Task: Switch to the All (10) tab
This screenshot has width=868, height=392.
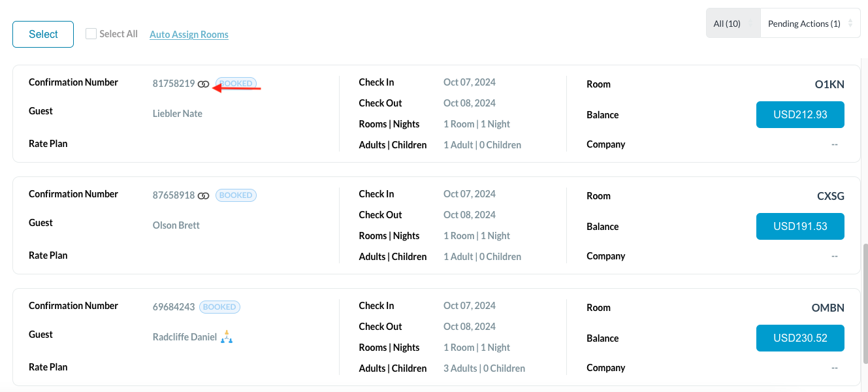Action: (x=726, y=24)
